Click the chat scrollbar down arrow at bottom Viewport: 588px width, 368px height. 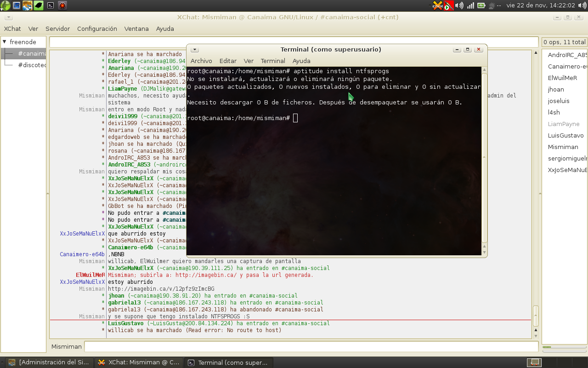pos(536,335)
